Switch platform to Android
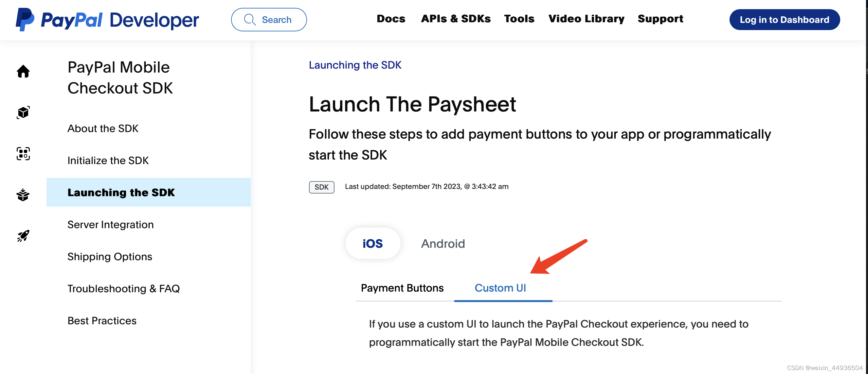 pyautogui.click(x=443, y=243)
